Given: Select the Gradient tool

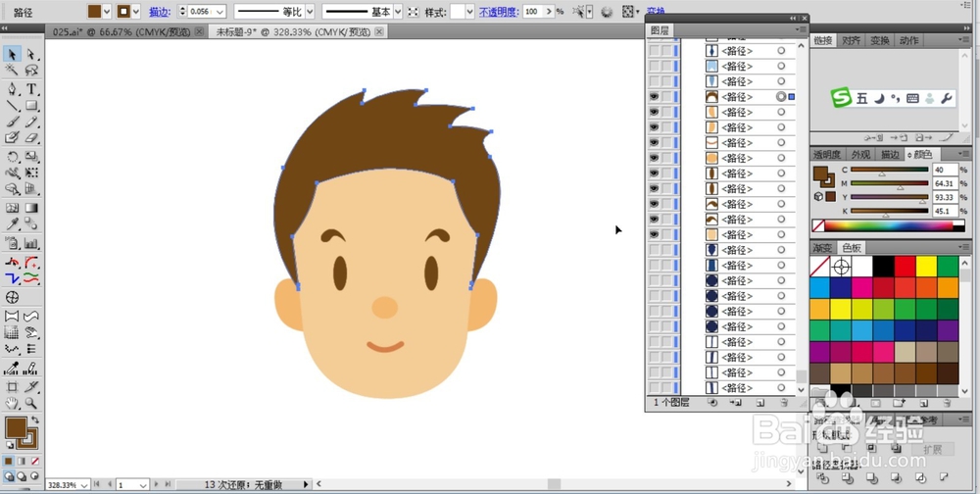Looking at the screenshot, I should (x=31, y=208).
